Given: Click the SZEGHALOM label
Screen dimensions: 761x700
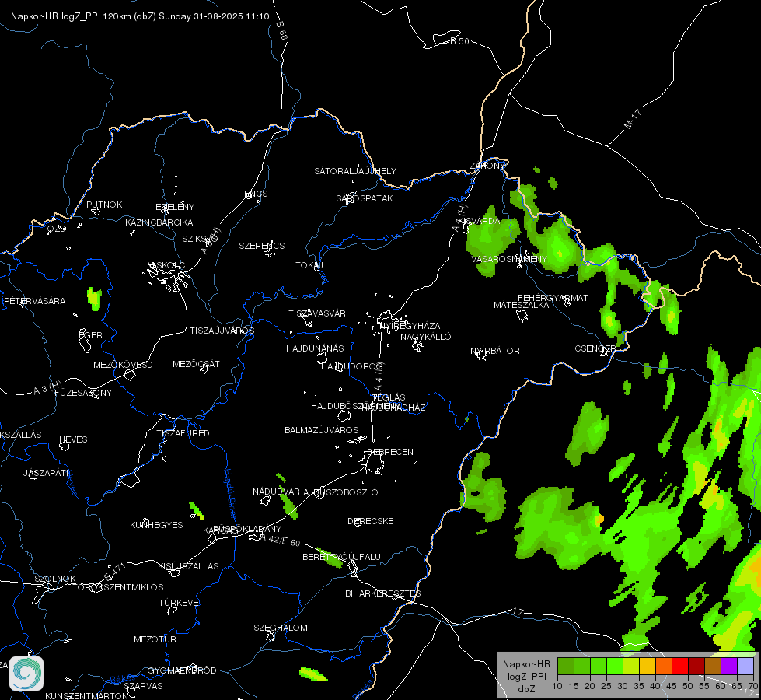Looking at the screenshot, I should [x=281, y=628].
